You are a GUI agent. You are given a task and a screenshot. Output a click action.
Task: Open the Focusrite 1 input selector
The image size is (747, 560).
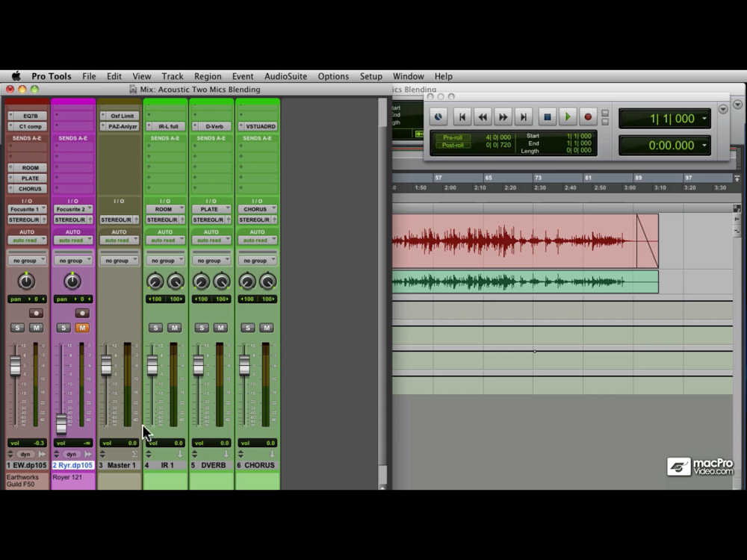pyautogui.click(x=27, y=209)
